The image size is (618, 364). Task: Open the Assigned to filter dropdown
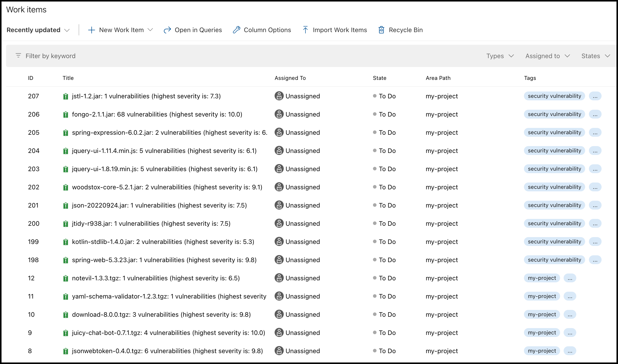pos(547,56)
